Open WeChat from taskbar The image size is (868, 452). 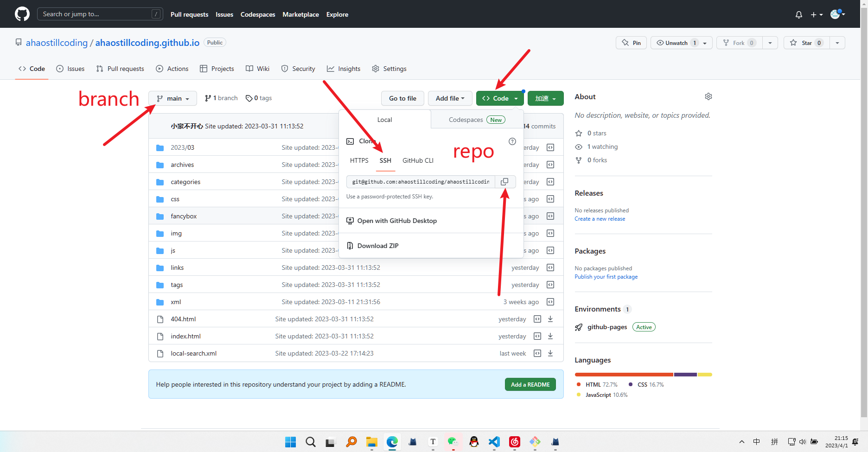click(x=453, y=442)
